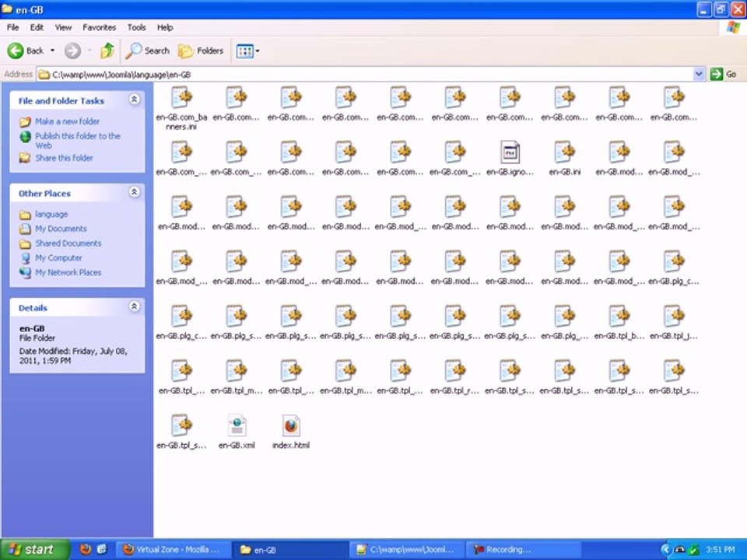747x560 pixels.
Task: Select the en-GB.tpl_r... file icon
Action: (455, 370)
